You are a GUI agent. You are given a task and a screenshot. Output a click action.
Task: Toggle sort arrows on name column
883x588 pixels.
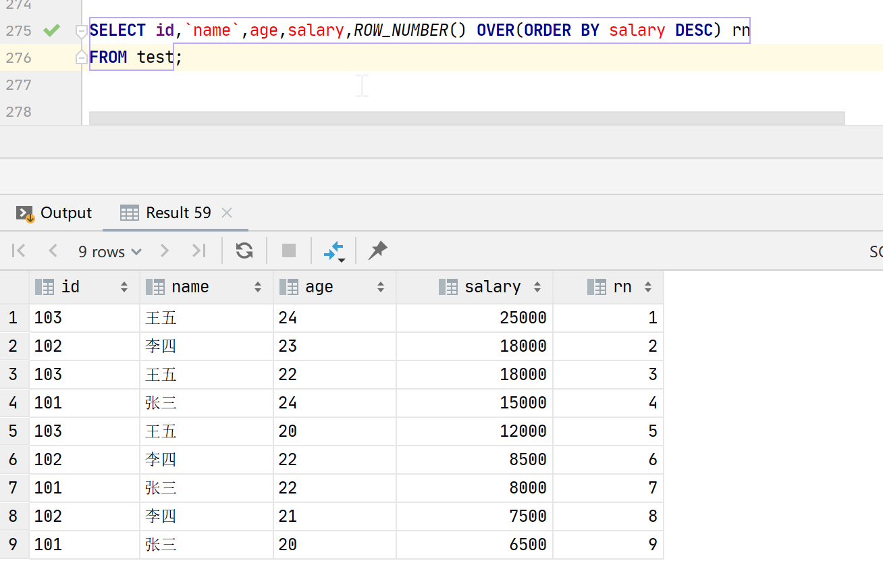point(258,287)
